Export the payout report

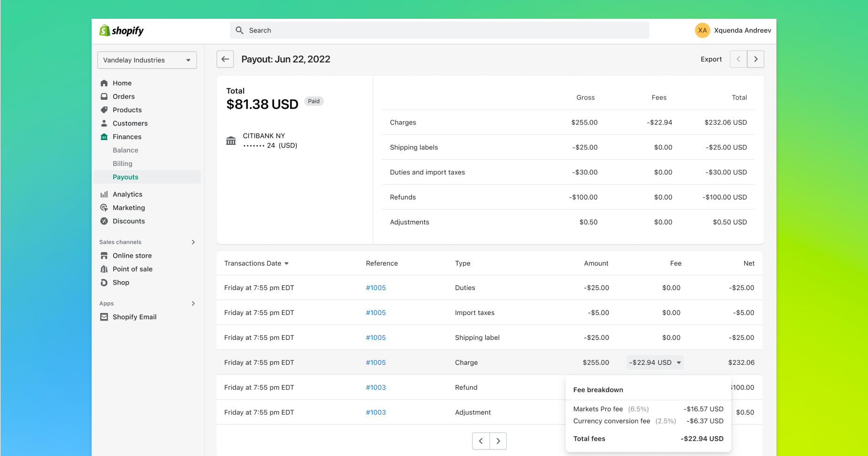click(711, 59)
